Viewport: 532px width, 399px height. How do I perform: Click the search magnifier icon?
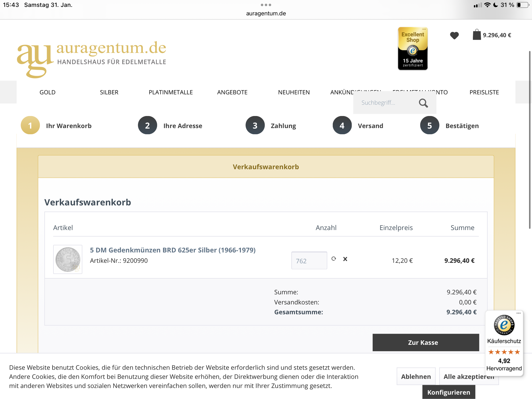click(423, 103)
